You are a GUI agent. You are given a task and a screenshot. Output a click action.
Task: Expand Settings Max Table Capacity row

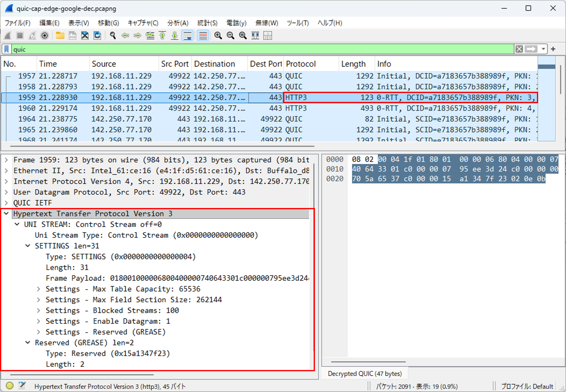click(x=39, y=289)
